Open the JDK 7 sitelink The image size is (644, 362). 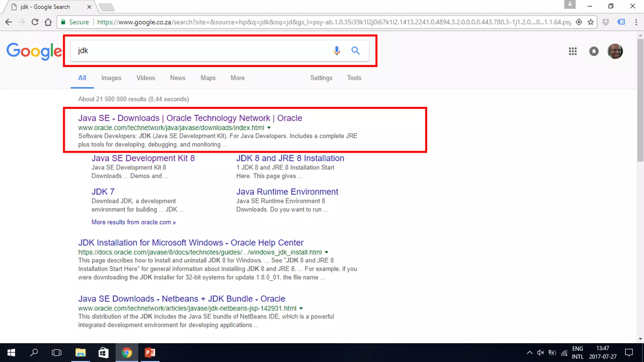click(x=103, y=192)
